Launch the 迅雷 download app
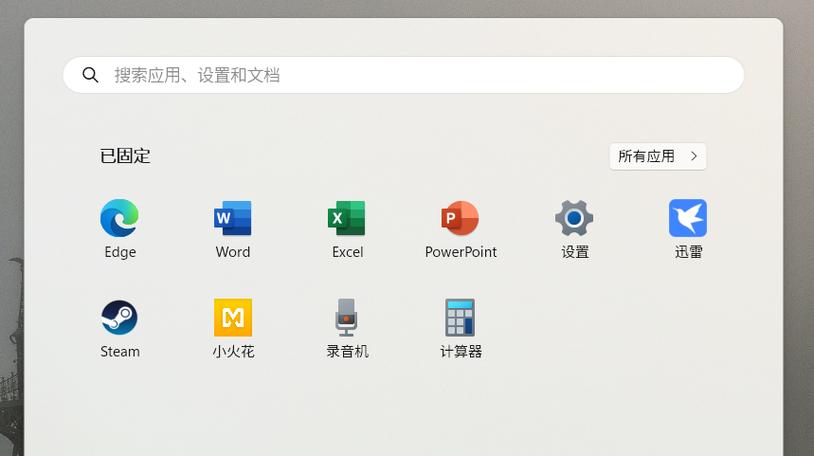Viewport: 814px width, 456px height. coord(688,218)
